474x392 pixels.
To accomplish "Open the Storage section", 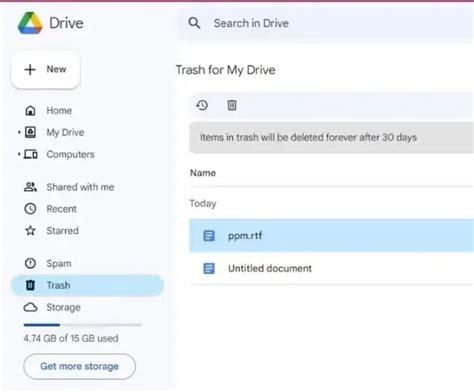I will (63, 307).
